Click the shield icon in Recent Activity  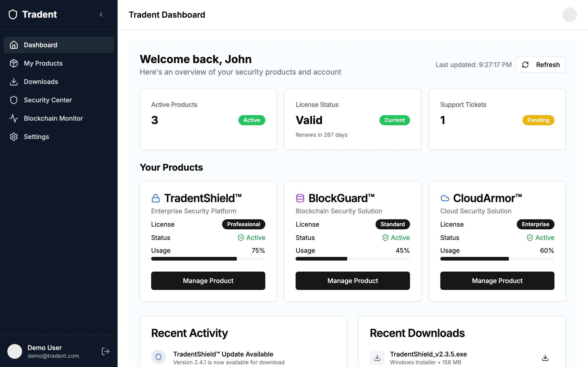point(158,357)
